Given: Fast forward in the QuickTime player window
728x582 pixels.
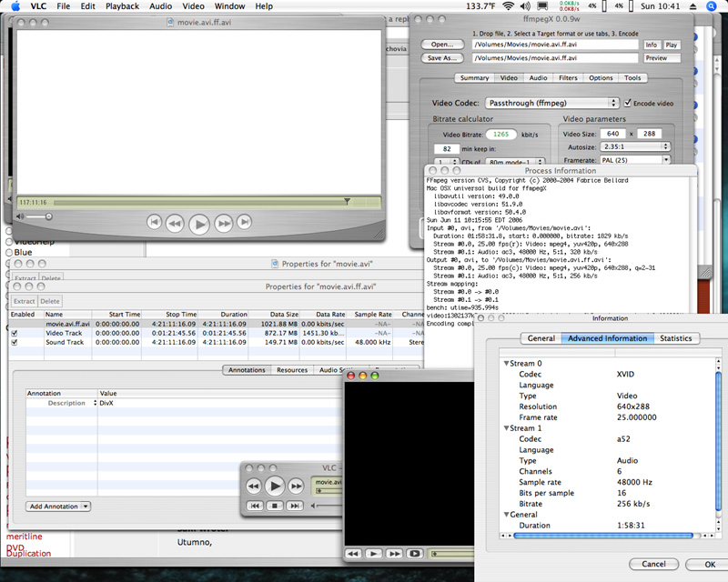Looking at the screenshot, I should [223, 224].
